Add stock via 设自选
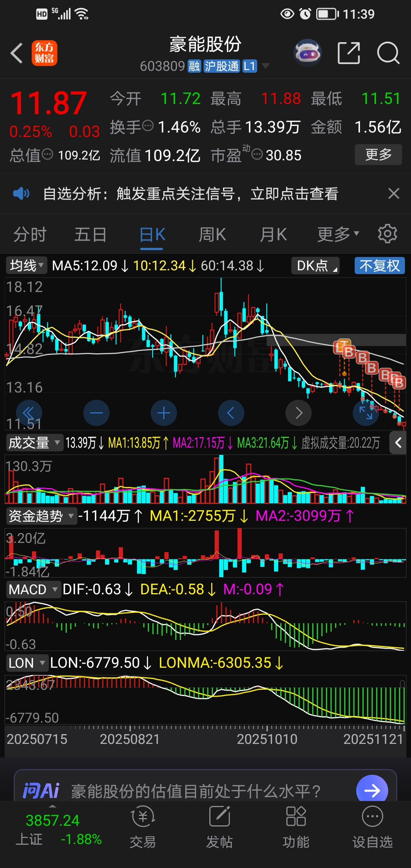This screenshot has height=868, width=411. pyautogui.click(x=372, y=828)
